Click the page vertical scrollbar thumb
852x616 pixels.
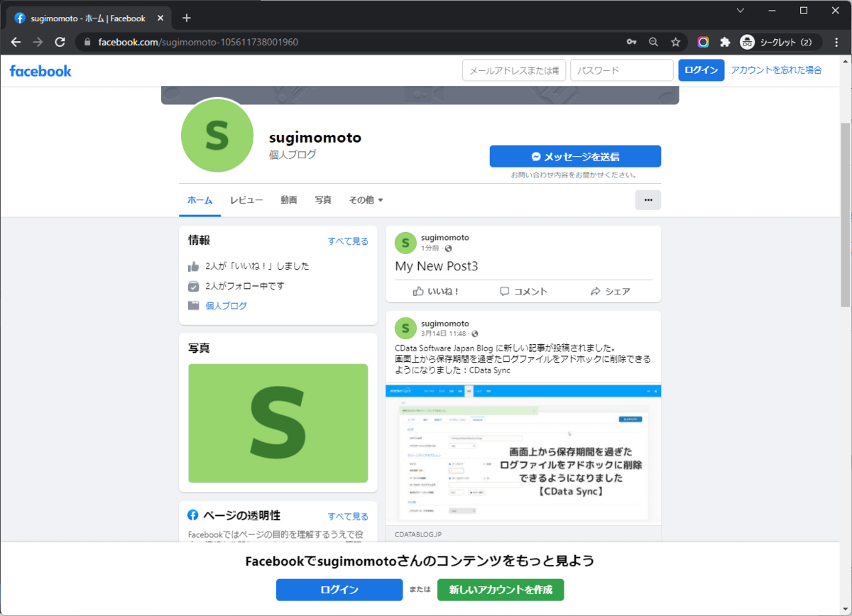(845, 214)
